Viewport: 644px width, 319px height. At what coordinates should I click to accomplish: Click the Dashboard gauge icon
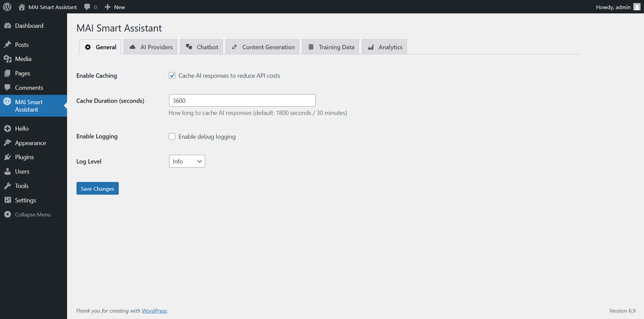pyautogui.click(x=7, y=26)
